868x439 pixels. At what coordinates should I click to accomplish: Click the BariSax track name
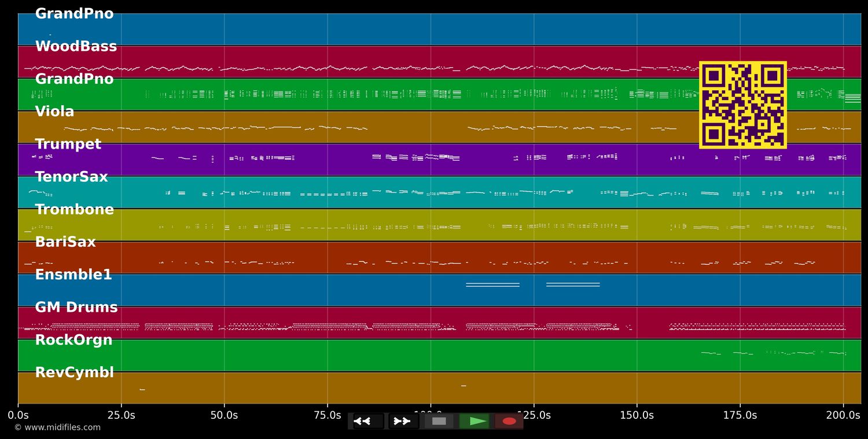coord(65,242)
